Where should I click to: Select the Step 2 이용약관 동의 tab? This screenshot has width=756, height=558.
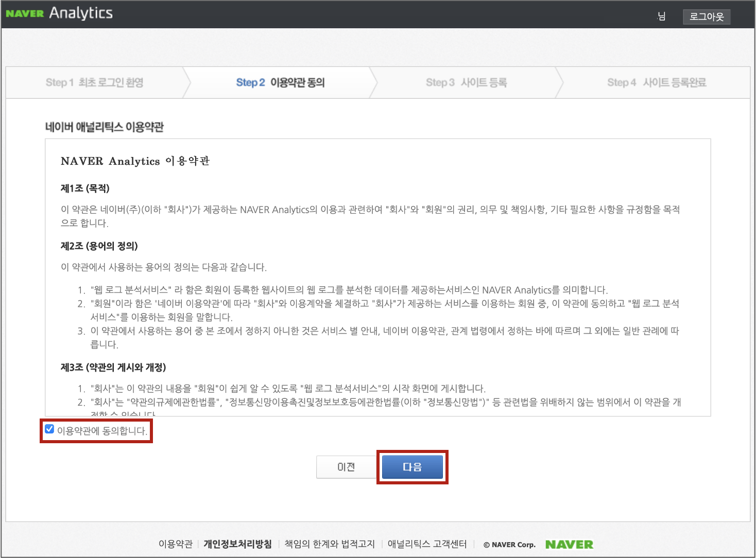(x=280, y=82)
